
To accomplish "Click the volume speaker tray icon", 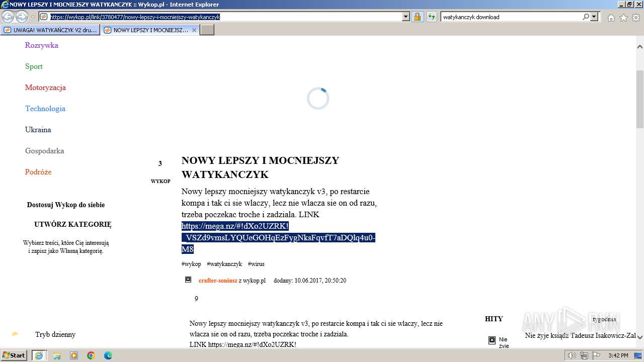I will coord(572,355).
